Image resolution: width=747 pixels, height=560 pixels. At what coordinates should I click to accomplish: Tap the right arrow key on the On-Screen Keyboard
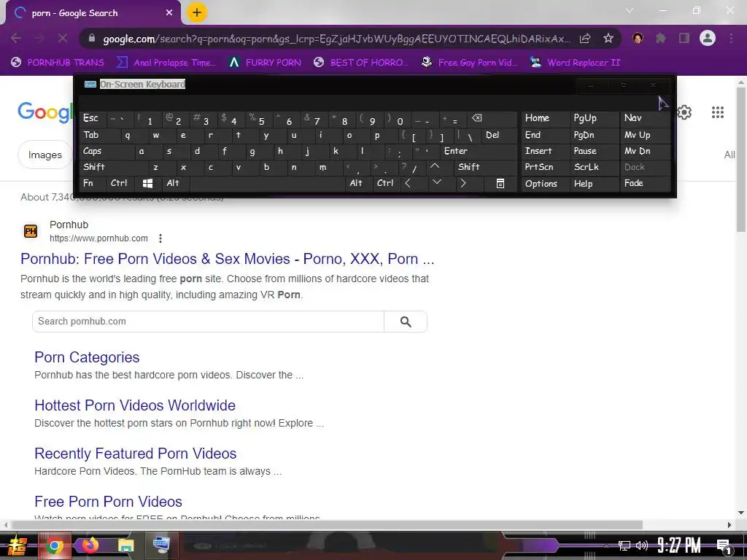(x=463, y=183)
